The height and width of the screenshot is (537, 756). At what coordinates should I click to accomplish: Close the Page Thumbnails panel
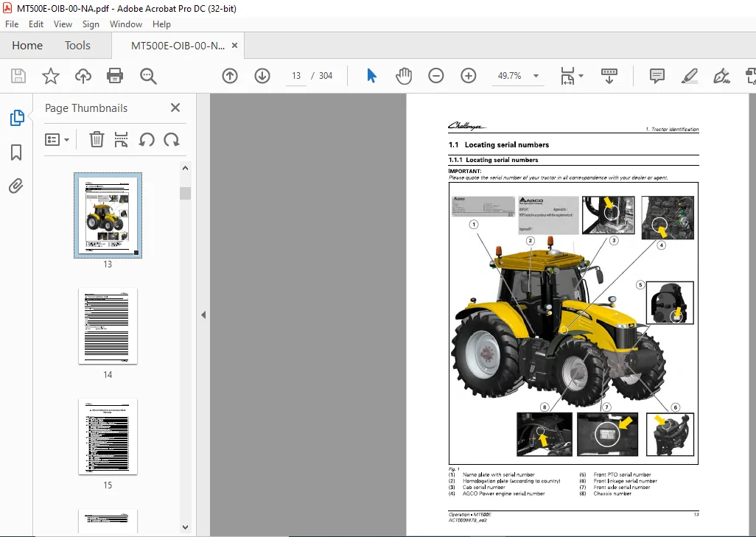pyautogui.click(x=175, y=108)
